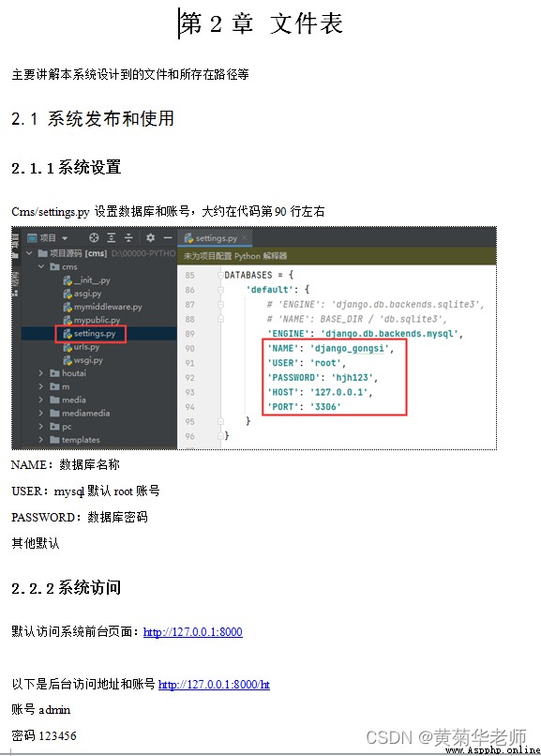Expand the pc folder chevron
The image size is (541, 756).
coord(41,426)
